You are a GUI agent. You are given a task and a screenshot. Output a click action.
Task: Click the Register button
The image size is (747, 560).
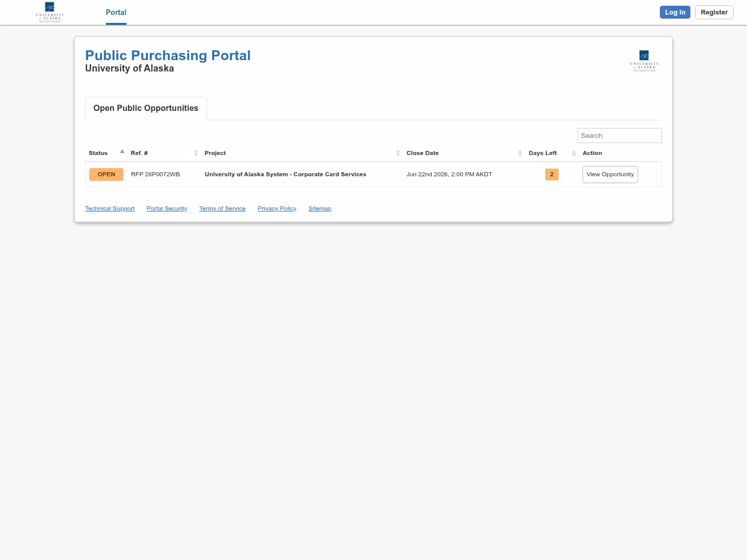714,12
